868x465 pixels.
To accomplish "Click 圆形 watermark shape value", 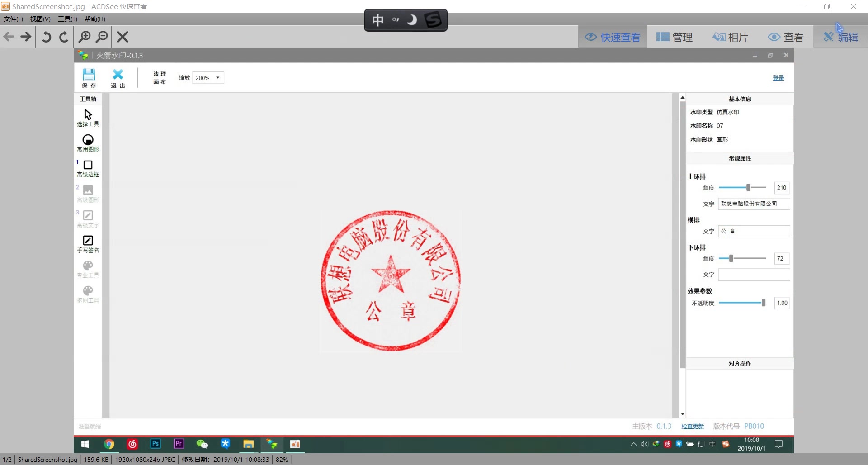I will 722,139.
